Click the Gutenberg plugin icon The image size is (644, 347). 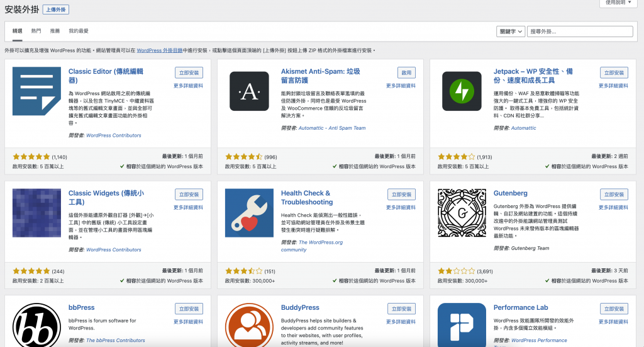(x=462, y=213)
